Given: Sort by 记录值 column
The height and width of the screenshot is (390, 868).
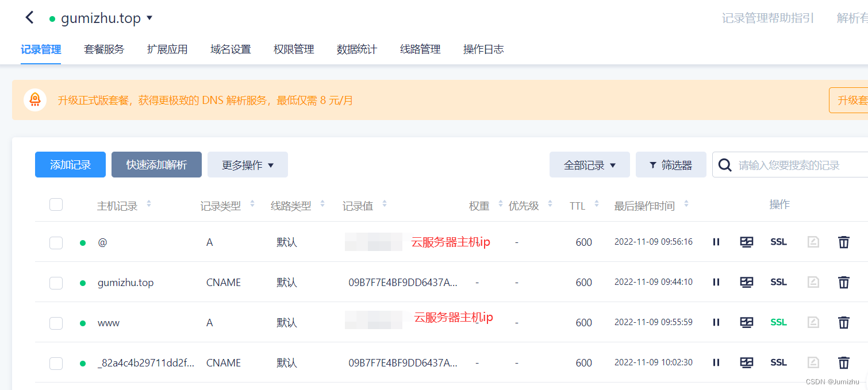Looking at the screenshot, I should 385,204.
